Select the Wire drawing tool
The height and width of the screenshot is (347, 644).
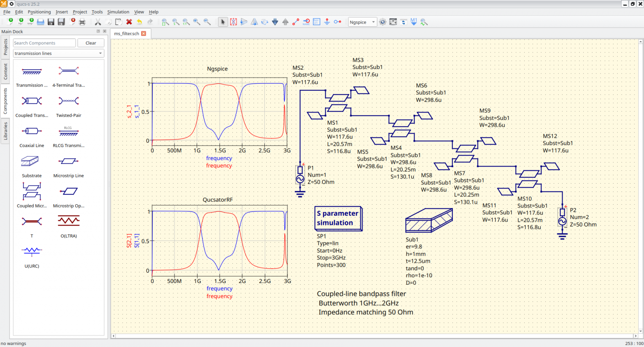(x=296, y=22)
